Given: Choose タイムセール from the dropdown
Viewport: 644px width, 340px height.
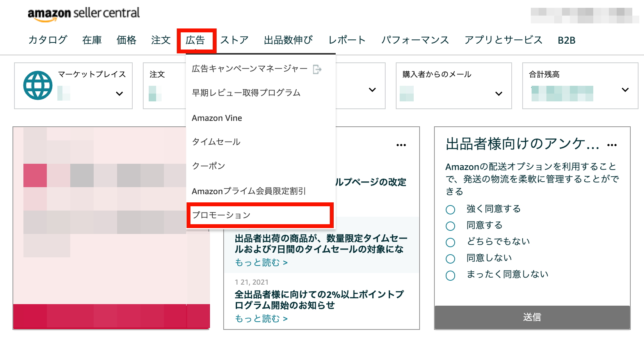Looking at the screenshot, I should tap(216, 142).
